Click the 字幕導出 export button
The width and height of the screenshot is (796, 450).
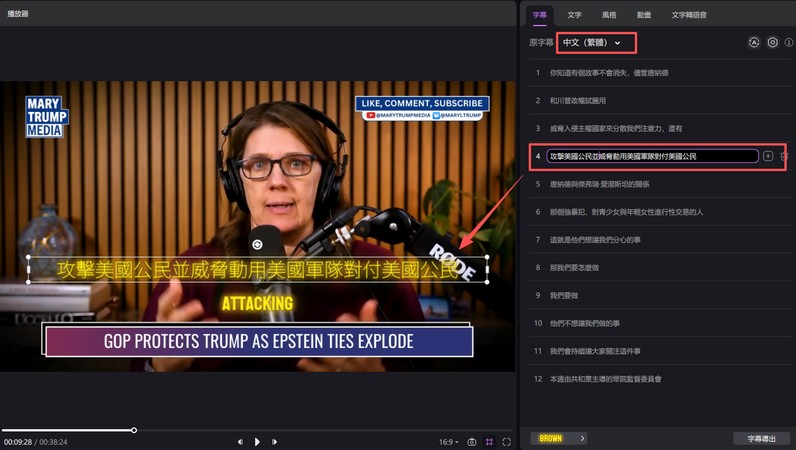(761, 438)
